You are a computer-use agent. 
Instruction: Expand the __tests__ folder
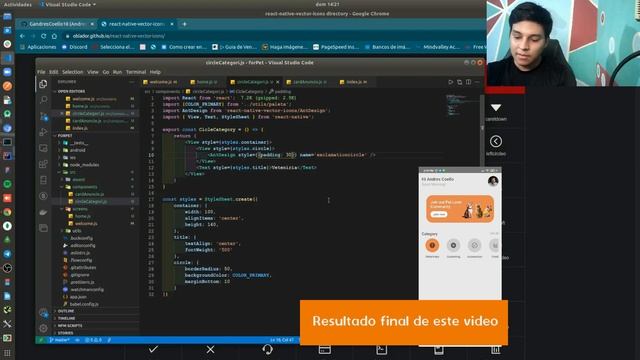click(x=78, y=143)
